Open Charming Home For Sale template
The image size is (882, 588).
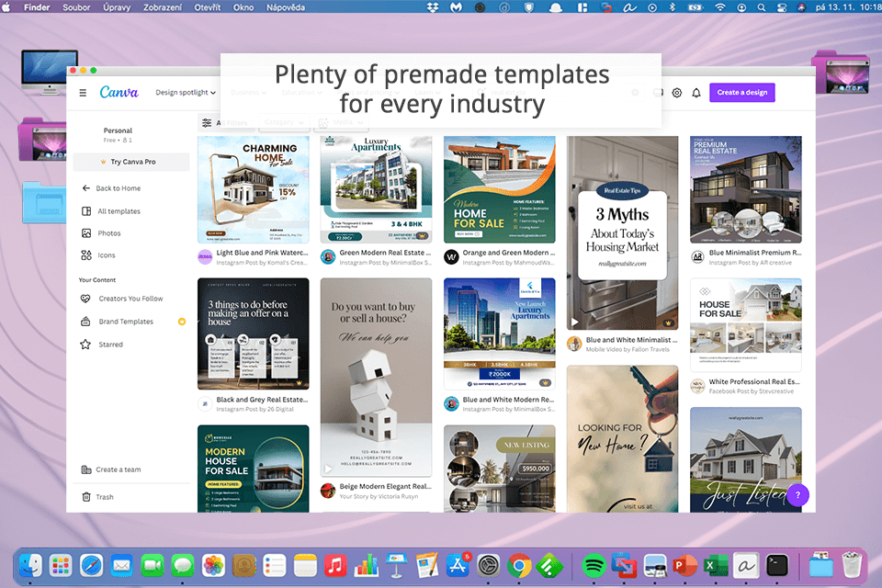(254, 189)
